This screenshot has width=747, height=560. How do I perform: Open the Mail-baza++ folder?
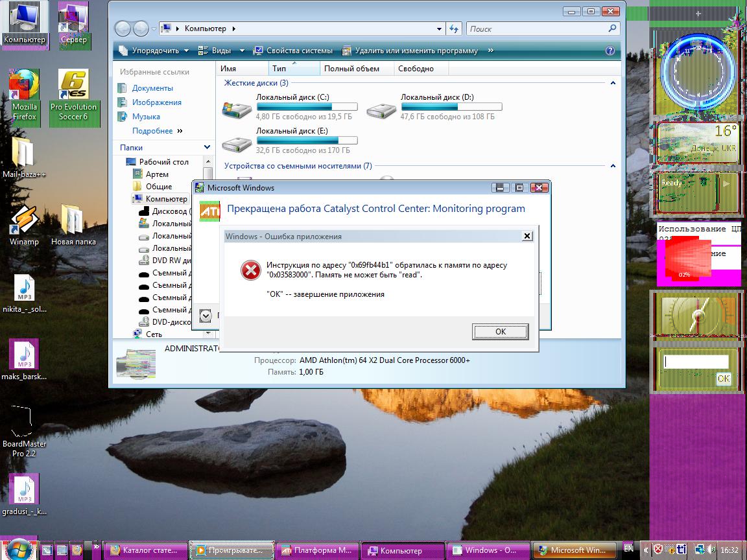click(x=24, y=157)
